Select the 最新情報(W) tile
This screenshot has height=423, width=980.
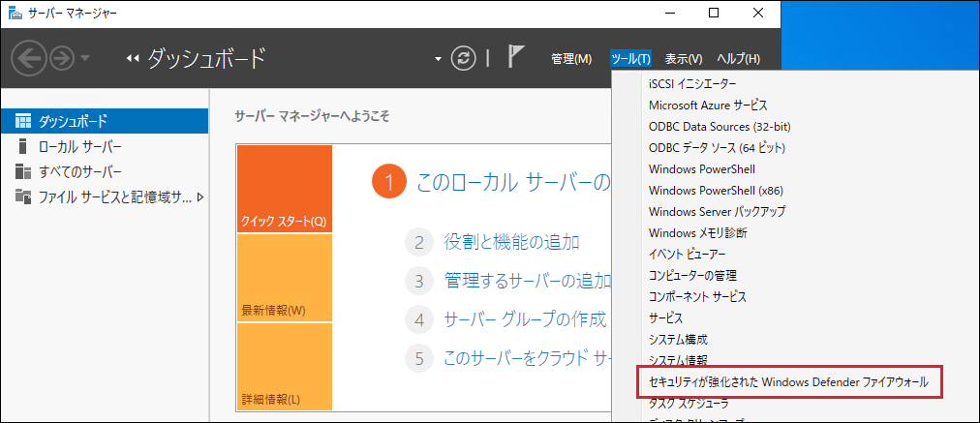point(284,278)
